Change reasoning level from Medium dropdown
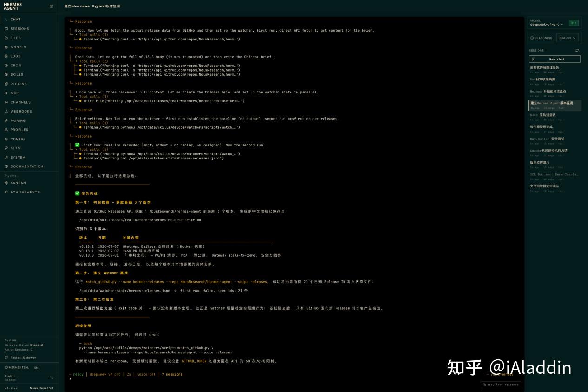 pyautogui.click(x=567, y=38)
